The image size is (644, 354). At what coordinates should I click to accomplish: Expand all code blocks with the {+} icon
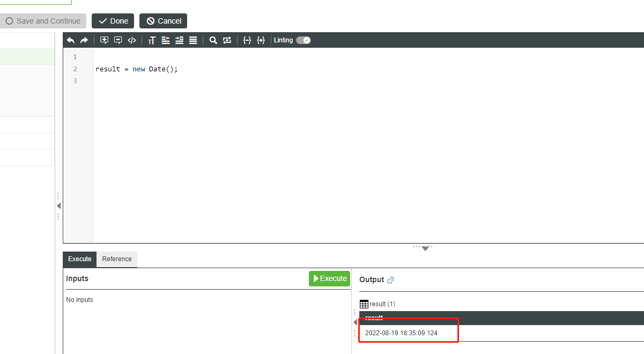tap(261, 40)
